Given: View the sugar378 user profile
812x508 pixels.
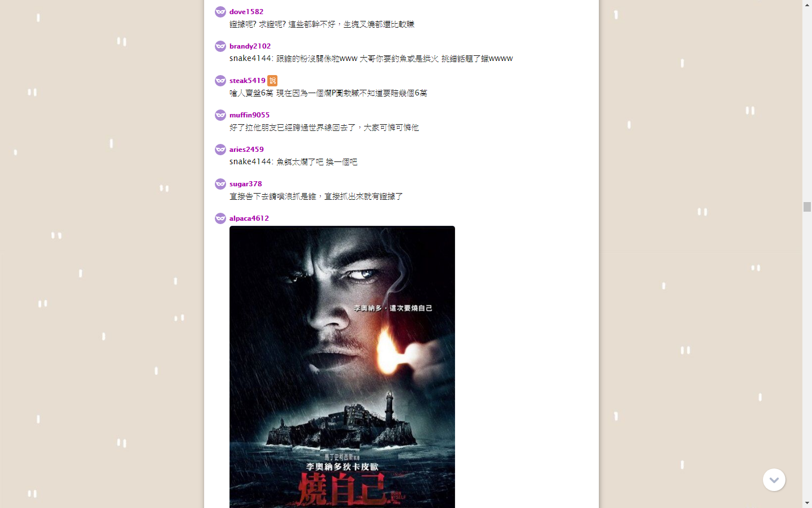Looking at the screenshot, I should [x=245, y=184].
